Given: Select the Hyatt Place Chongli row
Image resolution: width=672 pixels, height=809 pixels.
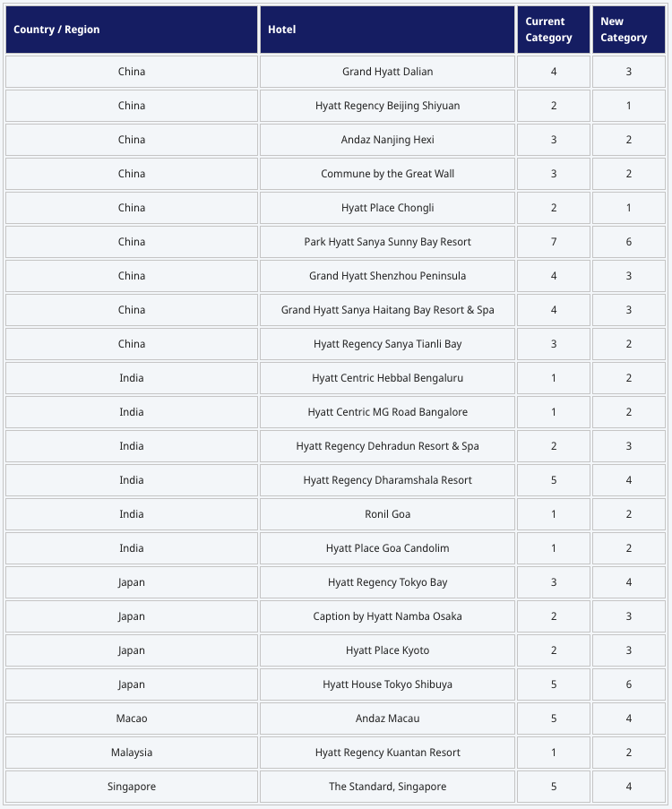Looking at the screenshot, I should click(387, 208).
